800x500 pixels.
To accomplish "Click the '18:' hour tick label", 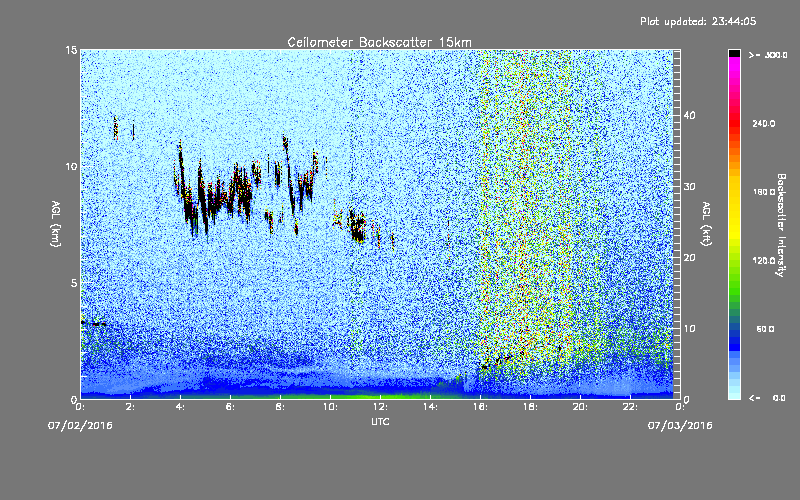I will [531, 406].
